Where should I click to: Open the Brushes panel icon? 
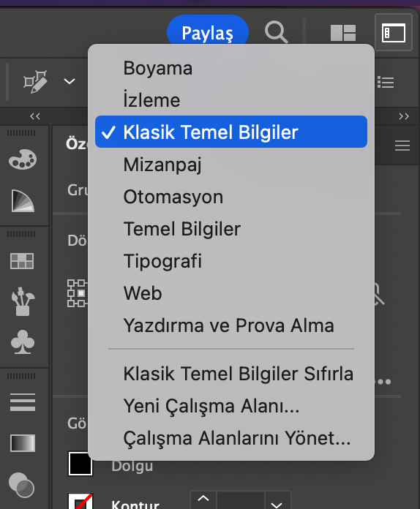(x=23, y=301)
